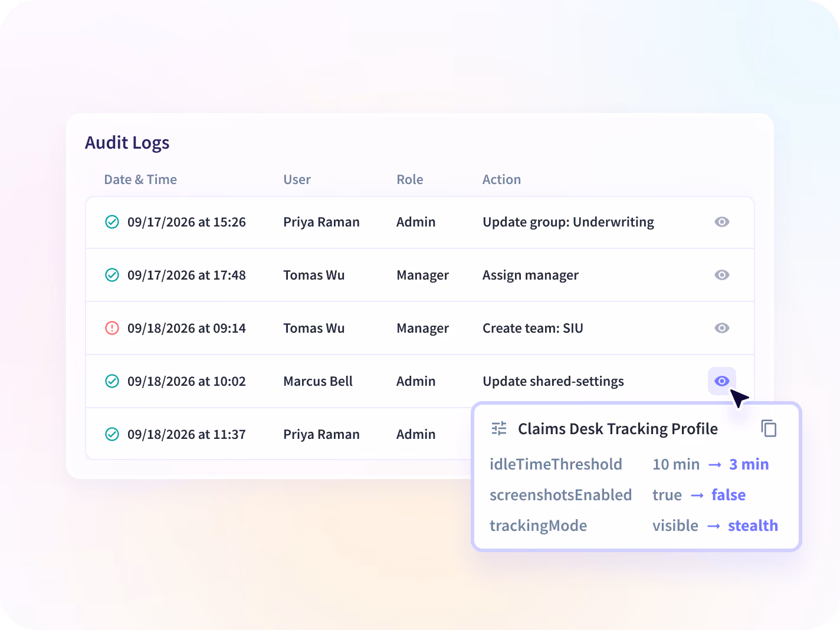
Task: Sort by the Date & Time column header
Action: click(140, 179)
